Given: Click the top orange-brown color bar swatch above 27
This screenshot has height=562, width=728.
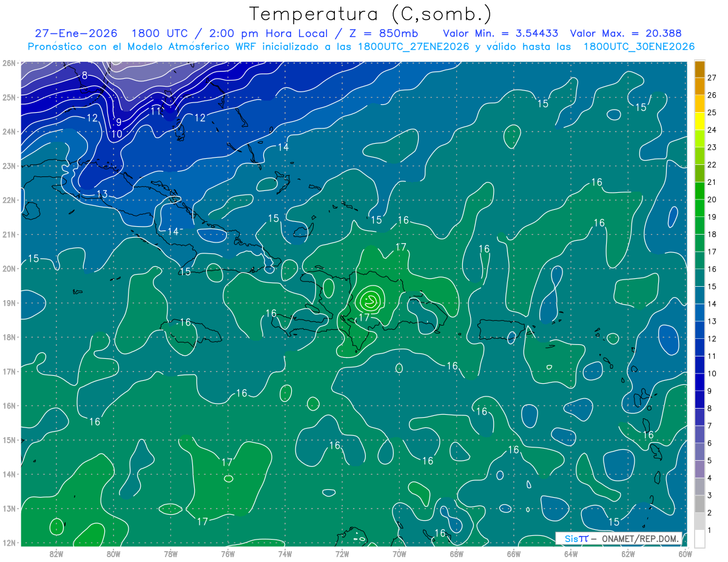Looking at the screenshot, I should pos(699,69).
